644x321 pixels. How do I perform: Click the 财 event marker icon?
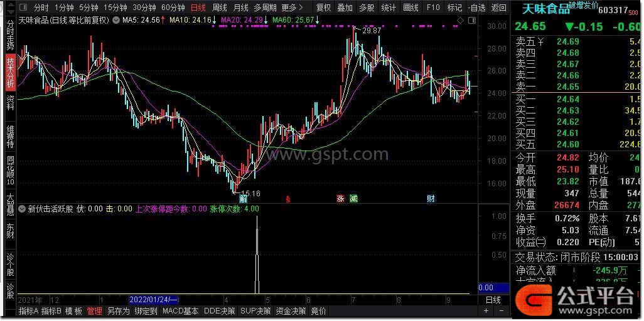(x=431, y=199)
